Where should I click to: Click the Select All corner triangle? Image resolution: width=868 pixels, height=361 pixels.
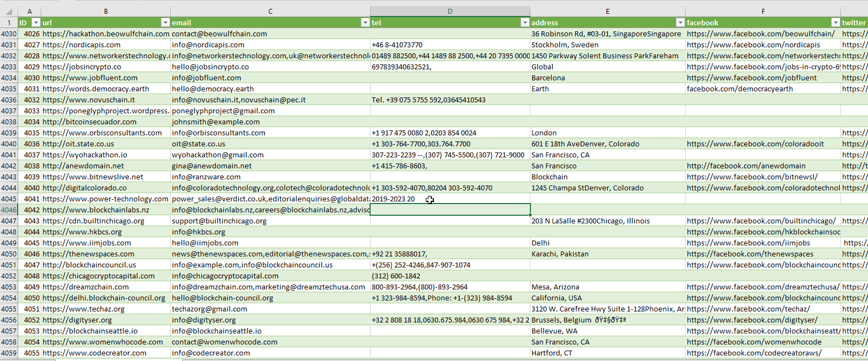(x=9, y=11)
